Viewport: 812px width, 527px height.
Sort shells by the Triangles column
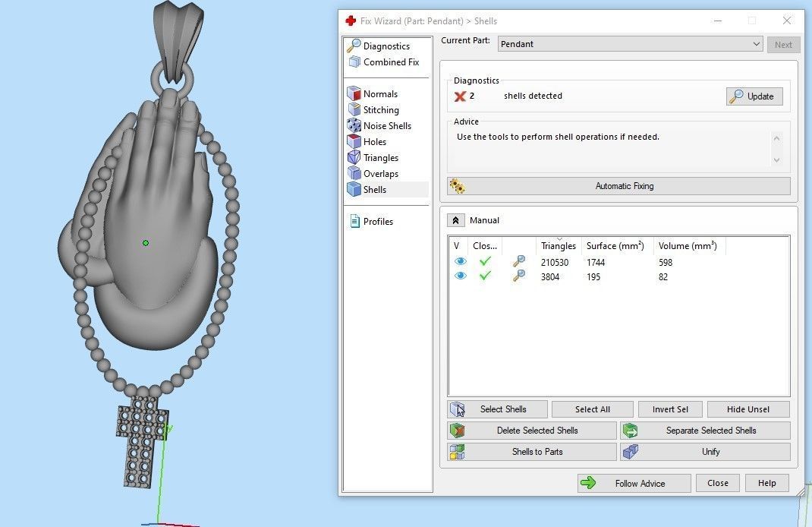pyautogui.click(x=558, y=246)
